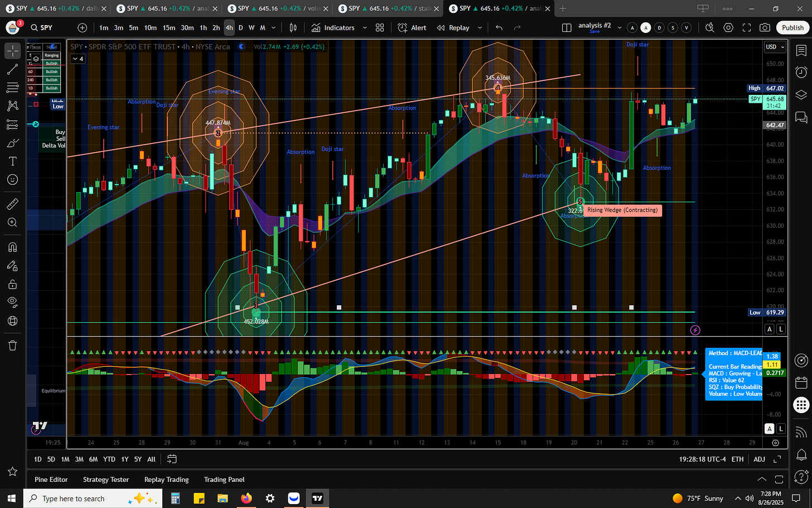The height and width of the screenshot is (508, 812).
Task: Select the brush drawing tool
Action: 12,143
